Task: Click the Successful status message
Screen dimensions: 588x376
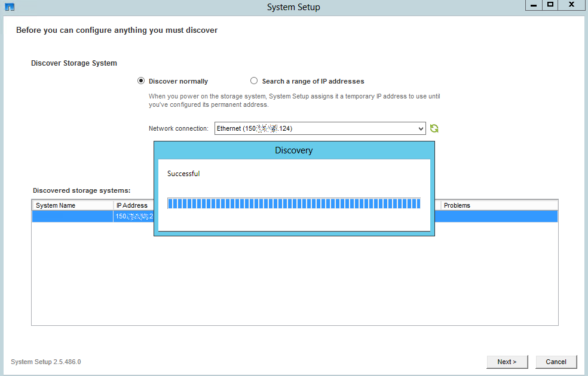Action: (x=182, y=173)
